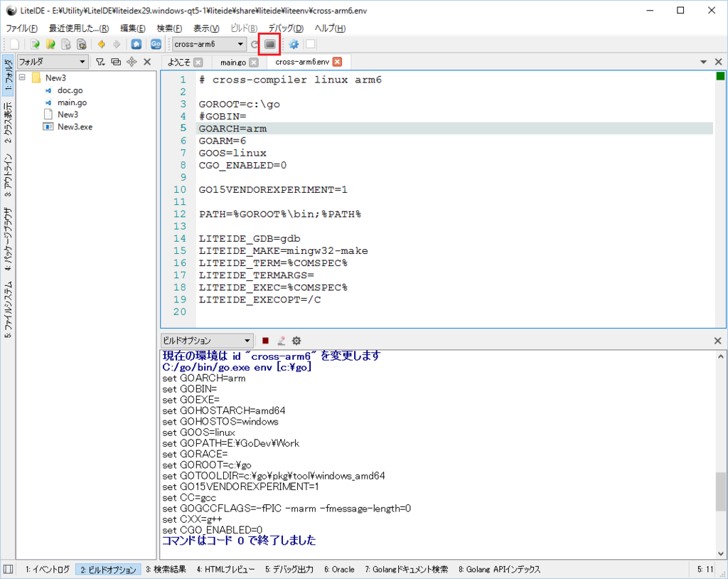Open the デバッグ(D) menu
The width and height of the screenshot is (728, 579).
286,28
